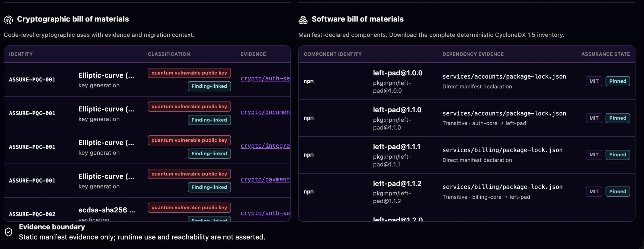
Task: Click the Transitive auth-core → left-pad text
Action: click(484, 123)
